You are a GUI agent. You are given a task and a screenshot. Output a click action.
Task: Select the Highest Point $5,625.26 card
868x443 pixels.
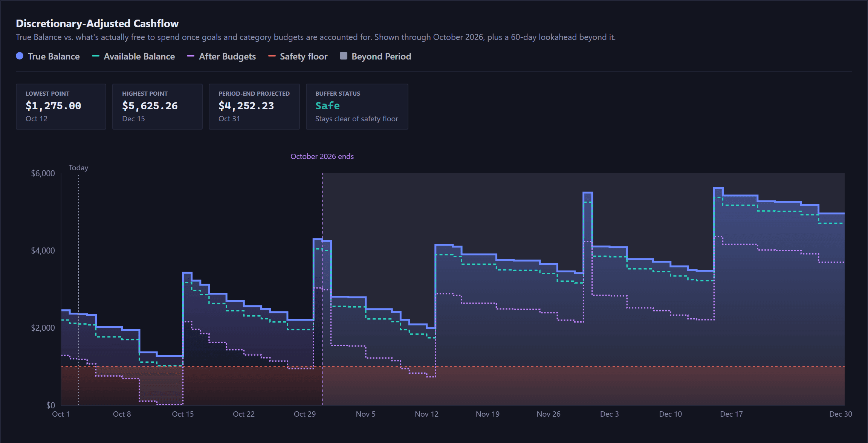tap(157, 107)
